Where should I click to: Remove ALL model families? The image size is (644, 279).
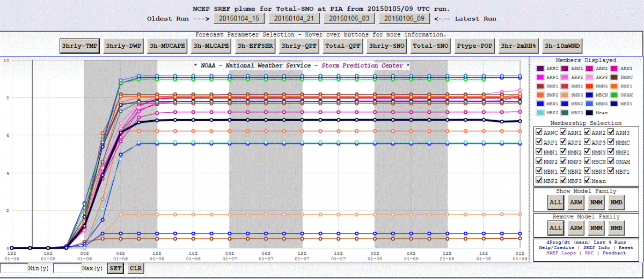pyautogui.click(x=556, y=228)
